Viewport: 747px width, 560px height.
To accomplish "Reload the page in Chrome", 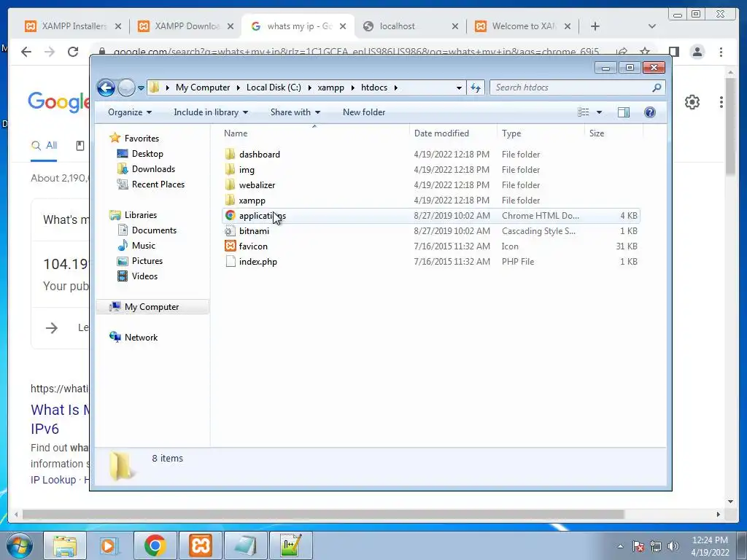I will click(73, 52).
